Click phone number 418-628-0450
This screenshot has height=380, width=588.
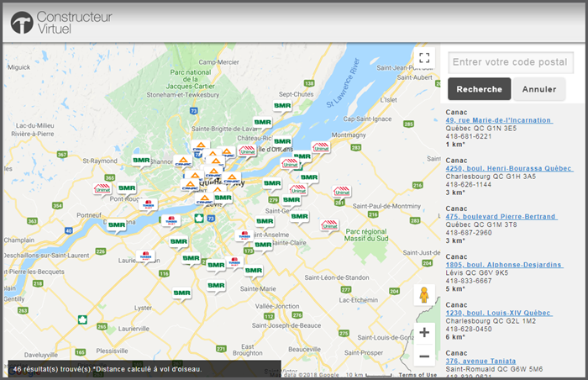[469, 329]
